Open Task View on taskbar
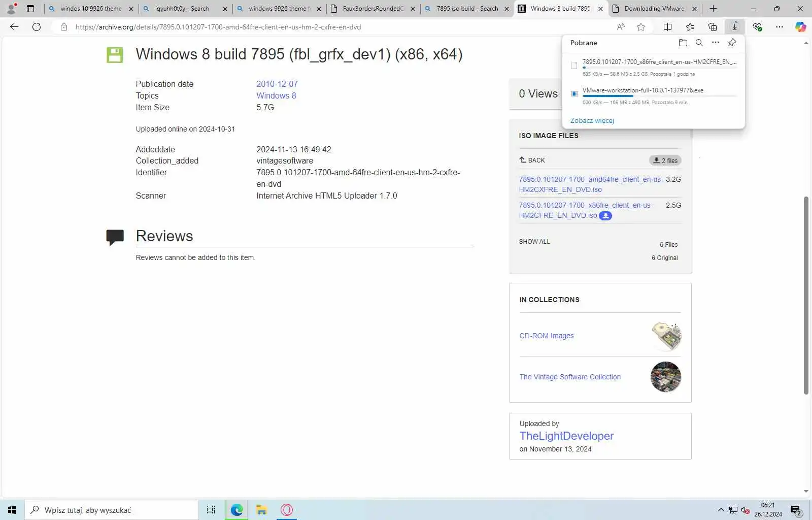Image resolution: width=812 pixels, height=520 pixels. (211, 510)
